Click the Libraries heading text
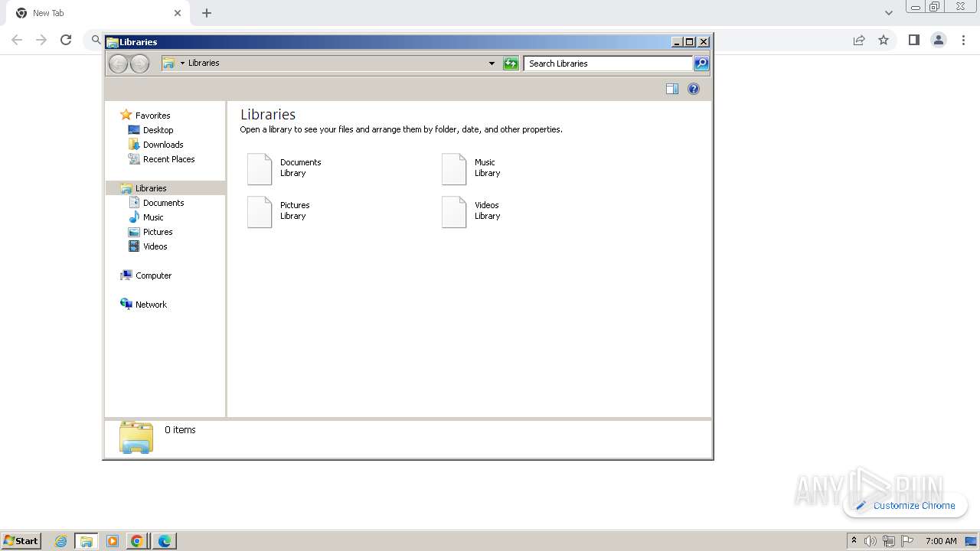980x551 pixels. coord(268,115)
